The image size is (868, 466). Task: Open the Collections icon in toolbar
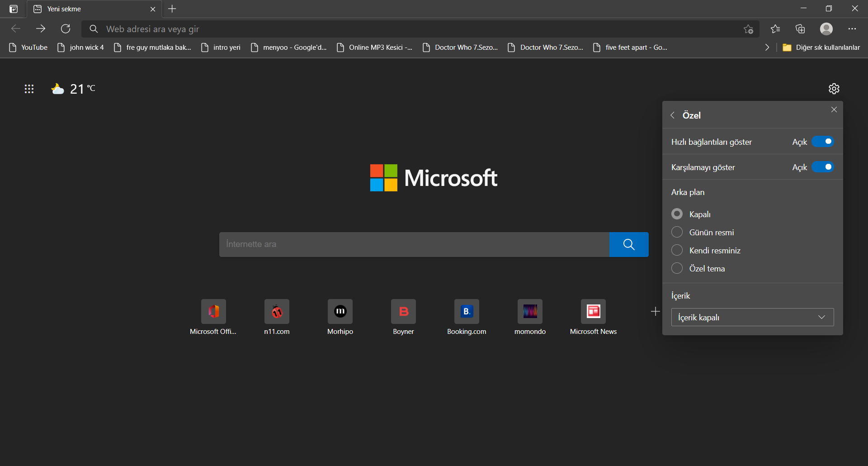pos(800,29)
